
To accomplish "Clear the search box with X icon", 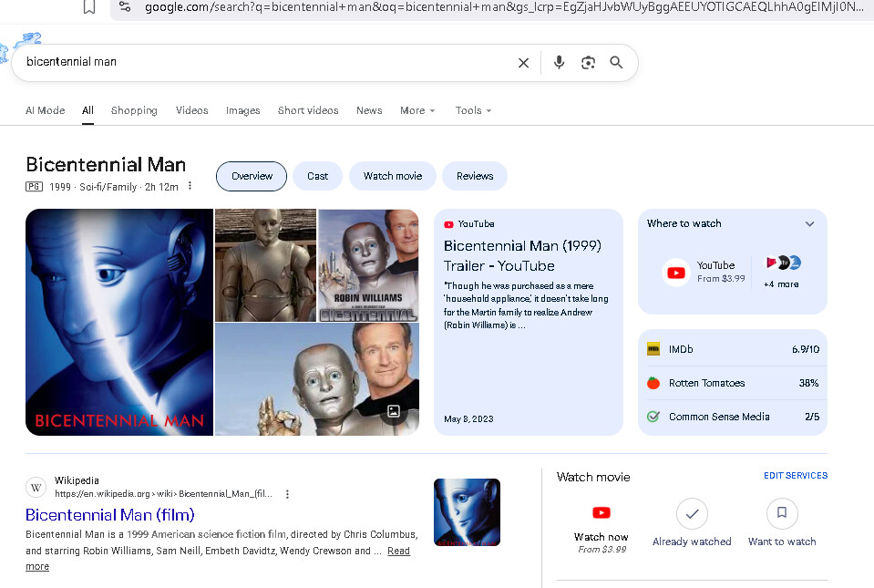I will point(523,63).
